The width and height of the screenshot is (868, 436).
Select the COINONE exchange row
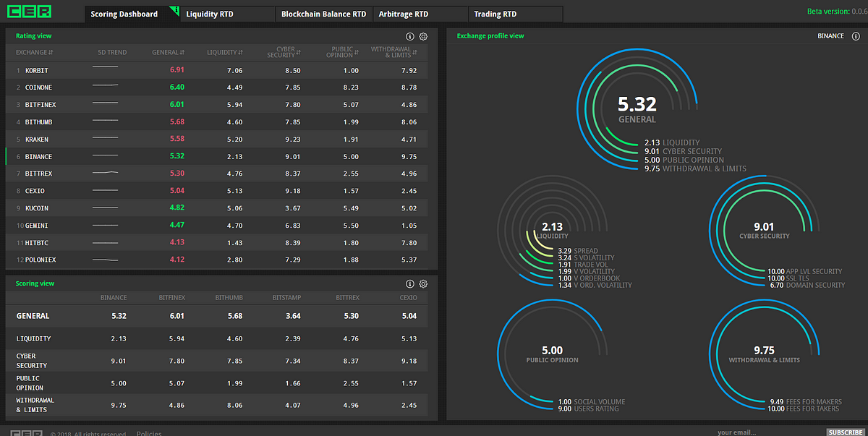(x=217, y=87)
